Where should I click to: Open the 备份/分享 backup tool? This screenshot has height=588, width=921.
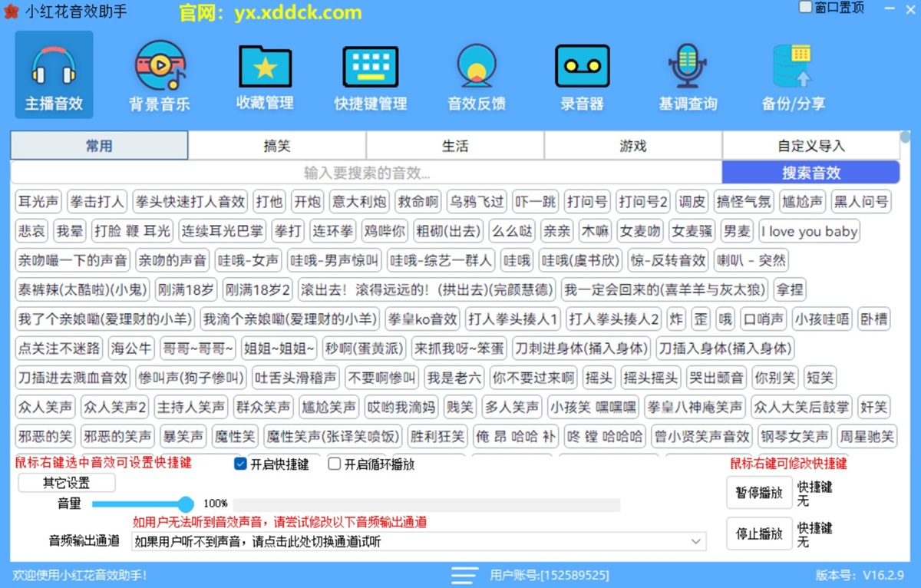point(793,74)
